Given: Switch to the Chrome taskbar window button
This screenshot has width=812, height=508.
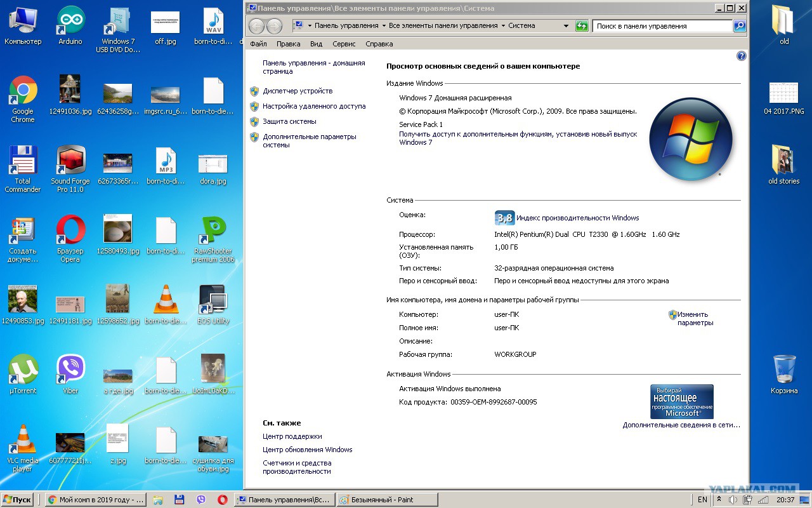Looking at the screenshot, I should point(96,500).
